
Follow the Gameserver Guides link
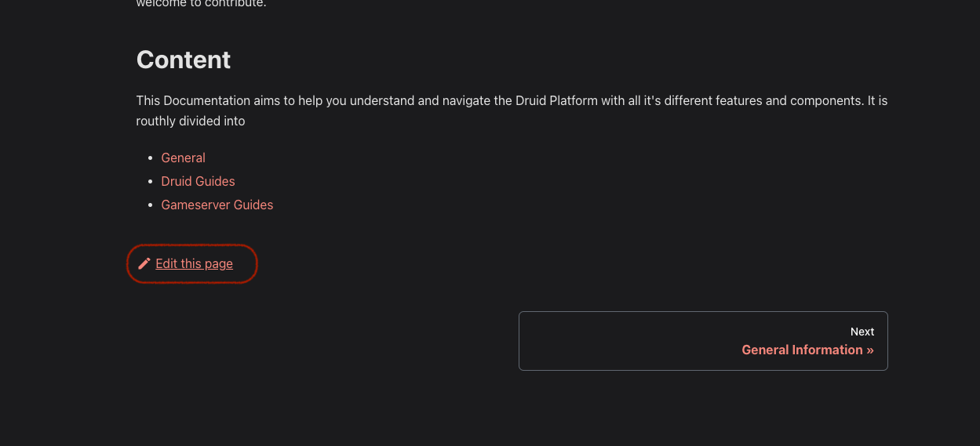(217, 205)
